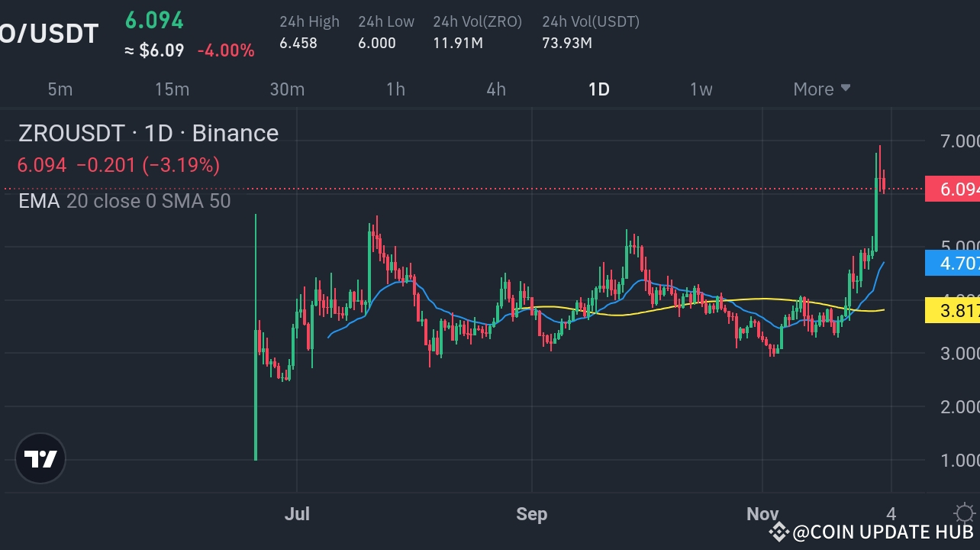The image size is (980, 550).
Task: Select the SMA 50 indicator label
Action: [195, 201]
